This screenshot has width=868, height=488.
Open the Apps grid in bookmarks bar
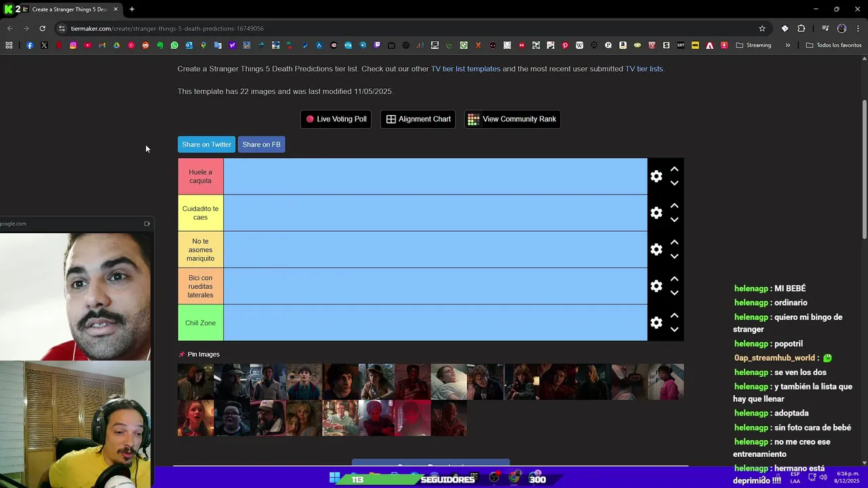[9, 45]
